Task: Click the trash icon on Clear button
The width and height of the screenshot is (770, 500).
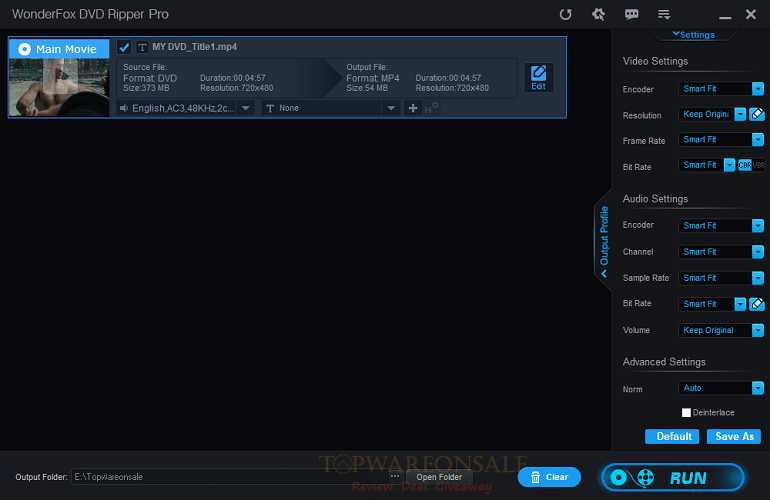Action: click(536, 477)
